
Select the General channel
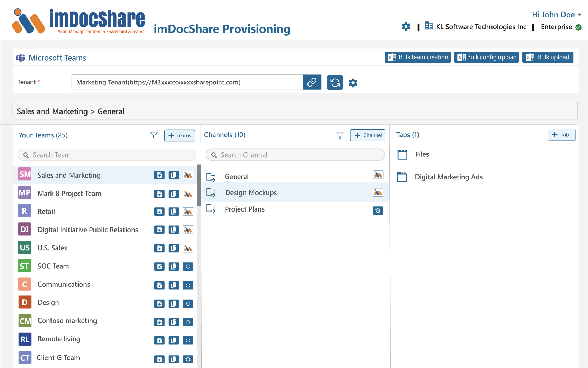tap(295, 176)
